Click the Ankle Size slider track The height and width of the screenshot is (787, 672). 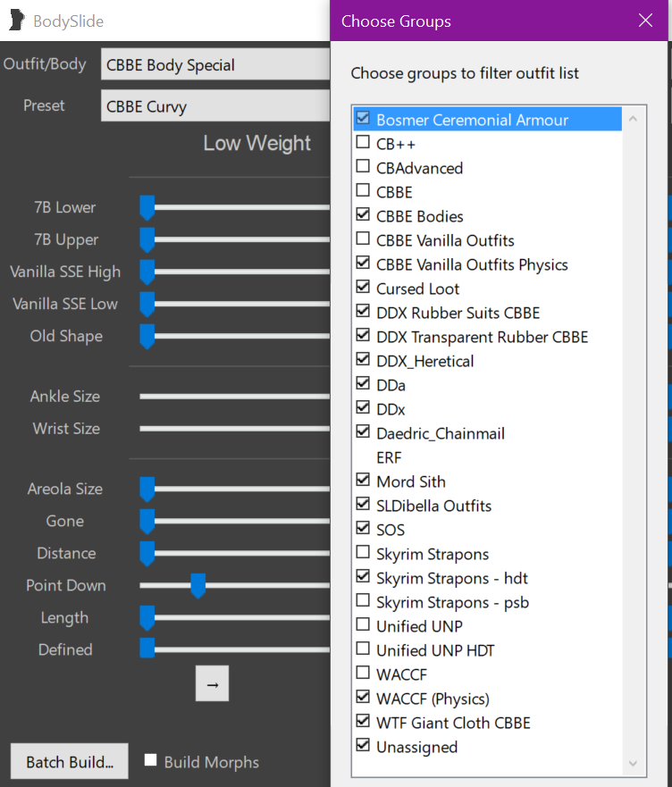[x=234, y=397]
